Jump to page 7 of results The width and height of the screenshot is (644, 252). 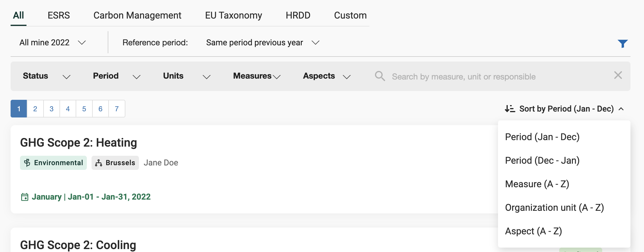(117, 109)
